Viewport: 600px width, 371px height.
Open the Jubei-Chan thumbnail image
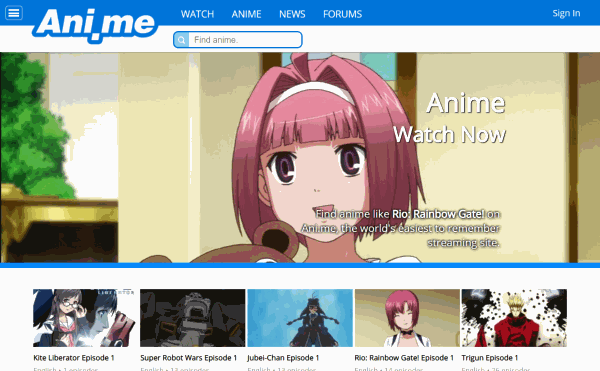pyautogui.click(x=300, y=318)
